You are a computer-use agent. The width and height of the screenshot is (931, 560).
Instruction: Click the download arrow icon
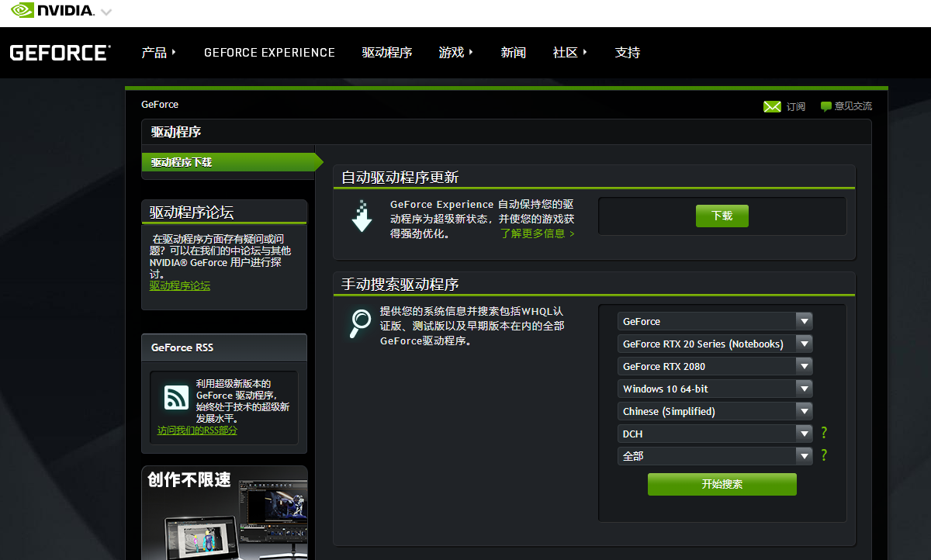[362, 216]
